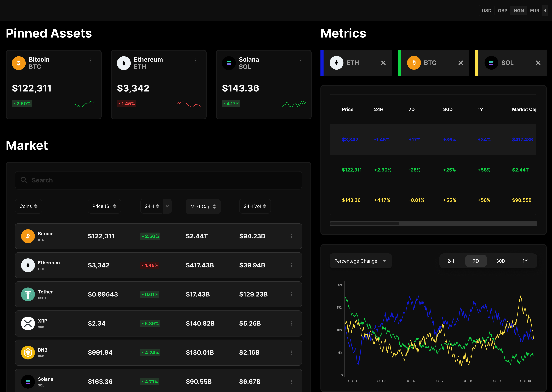Remove SOL chip from Metrics
The image size is (552, 392).
538,63
